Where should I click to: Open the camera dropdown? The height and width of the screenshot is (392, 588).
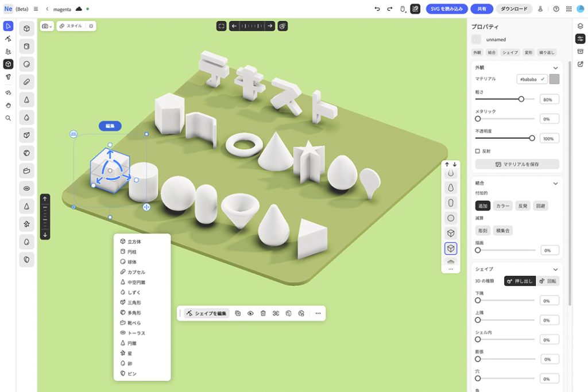point(47,26)
